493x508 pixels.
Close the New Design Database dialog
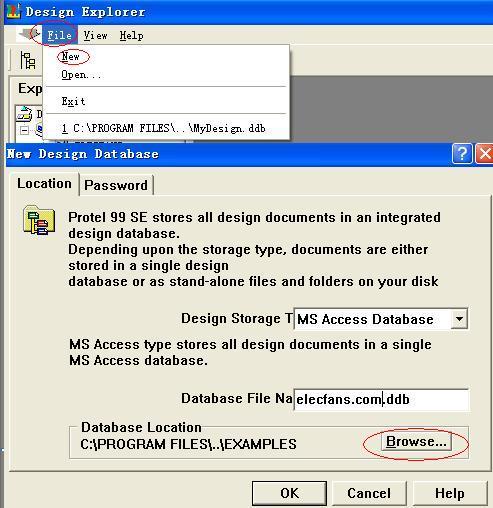(x=484, y=154)
